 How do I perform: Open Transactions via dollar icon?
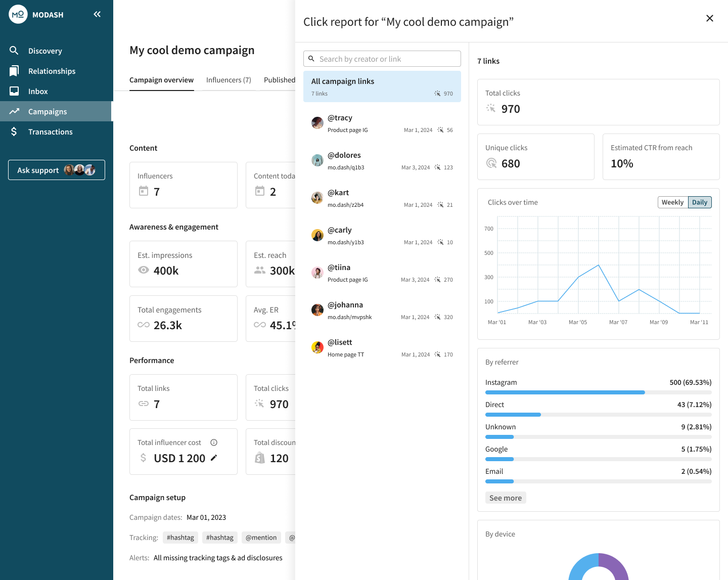coord(14,131)
